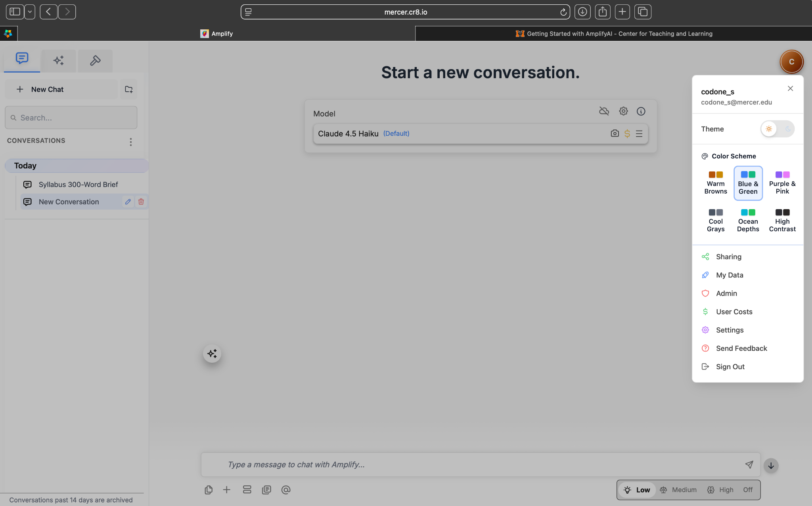Image resolution: width=812 pixels, height=506 pixels.
Task: Create a new conversation folder
Action: click(x=129, y=89)
